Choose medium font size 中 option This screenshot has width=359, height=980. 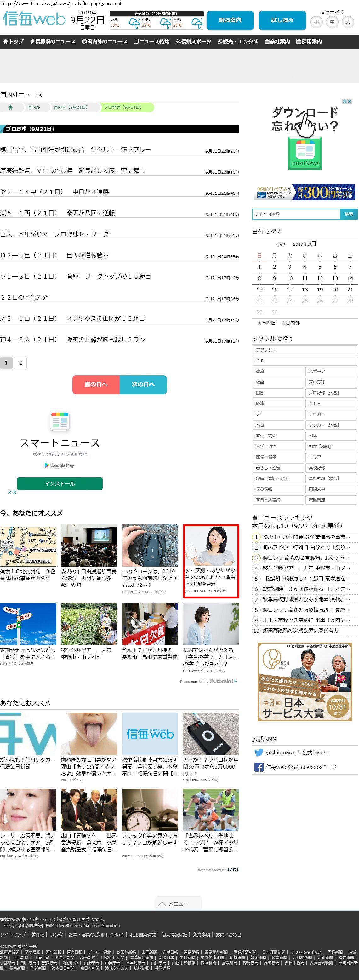[x=332, y=22]
